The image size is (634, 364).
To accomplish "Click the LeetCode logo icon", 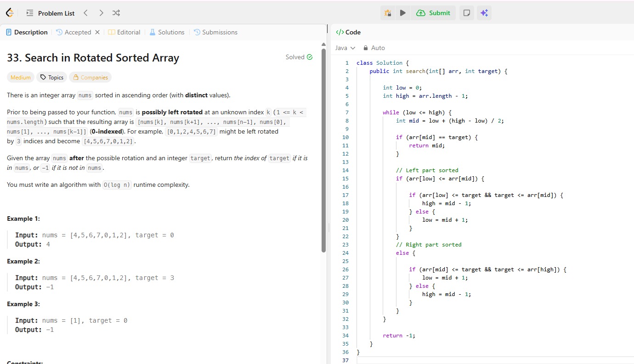I will [10, 13].
